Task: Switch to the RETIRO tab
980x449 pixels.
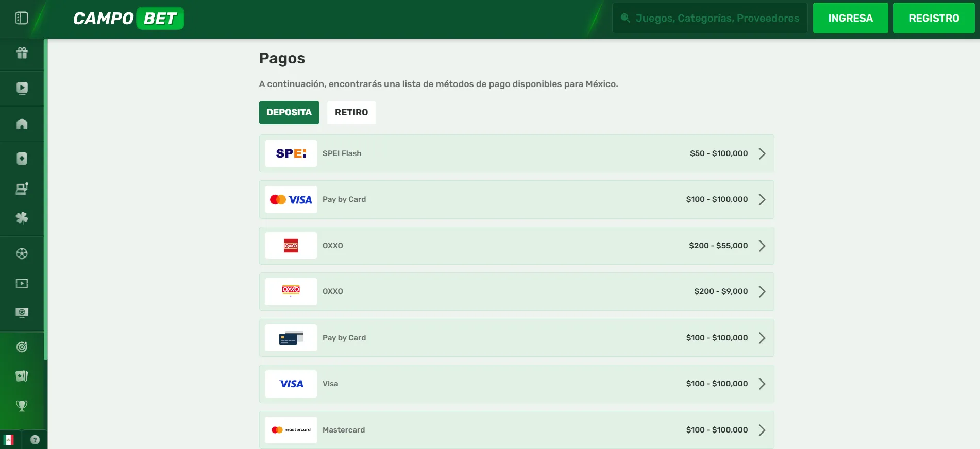Action: pos(351,112)
